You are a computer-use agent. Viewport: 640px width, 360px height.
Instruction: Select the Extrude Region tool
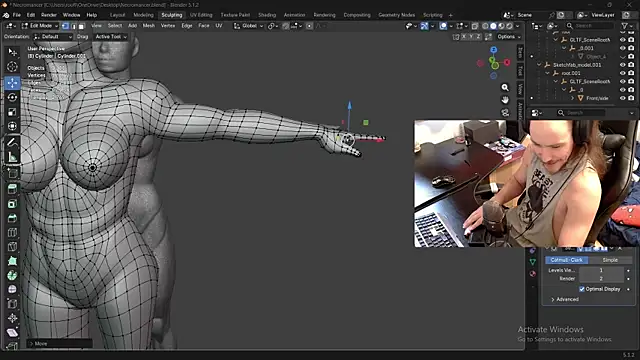tap(12, 189)
